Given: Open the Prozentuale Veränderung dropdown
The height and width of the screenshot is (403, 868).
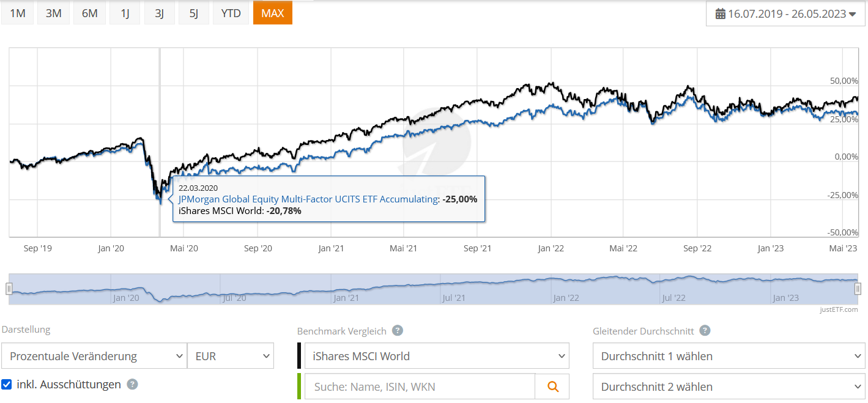Looking at the screenshot, I should coord(94,356).
